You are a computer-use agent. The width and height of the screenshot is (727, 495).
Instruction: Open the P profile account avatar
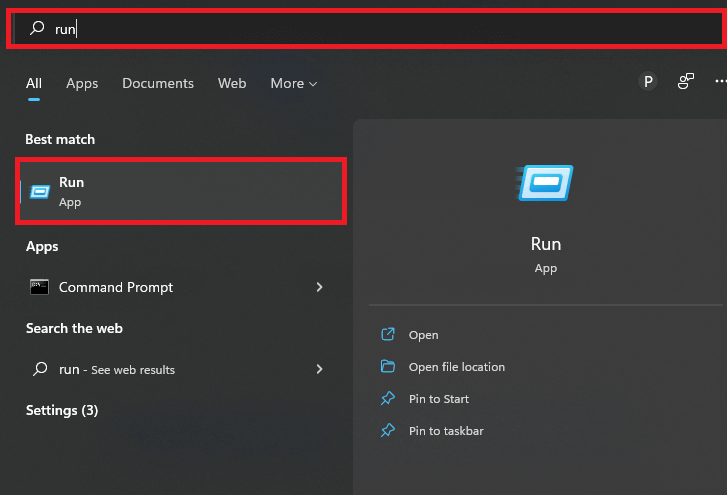(x=648, y=82)
